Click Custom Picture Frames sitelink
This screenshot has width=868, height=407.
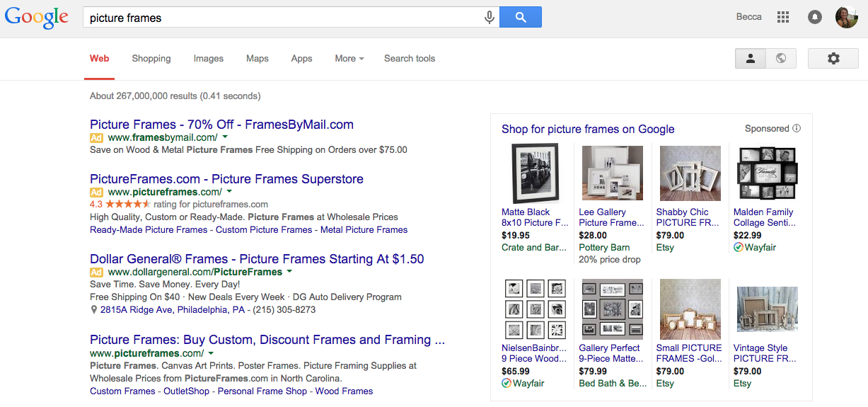click(x=264, y=229)
